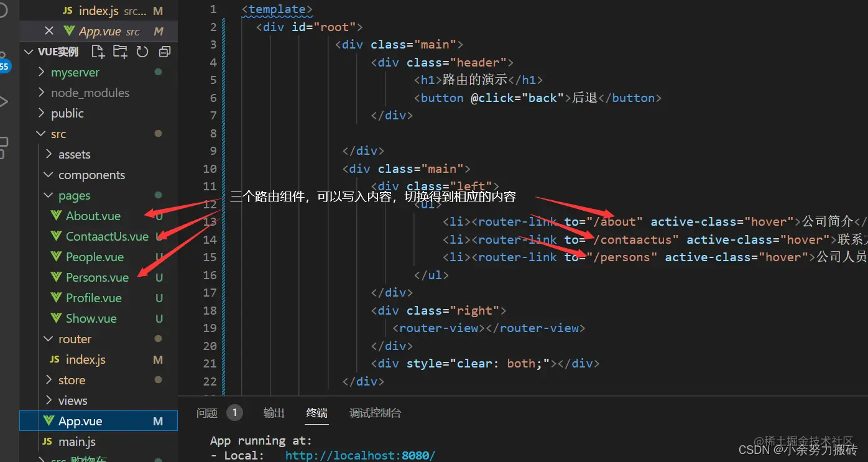This screenshot has height=462, width=868.
Task: Collapse the VUE实例 project root
Action: [29, 52]
